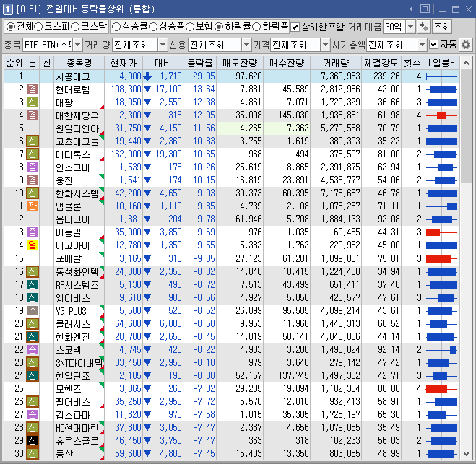
Task: Sort by the 체결강도 column header
Action: 381,63
